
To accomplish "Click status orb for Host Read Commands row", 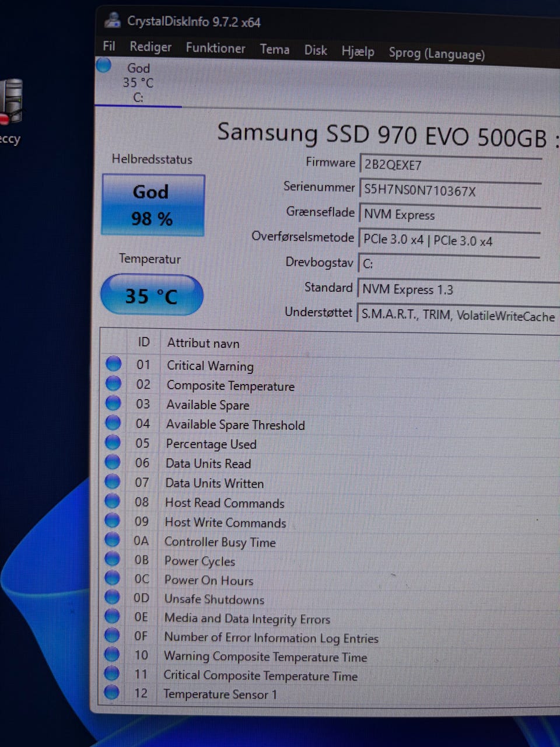I will click(x=112, y=501).
